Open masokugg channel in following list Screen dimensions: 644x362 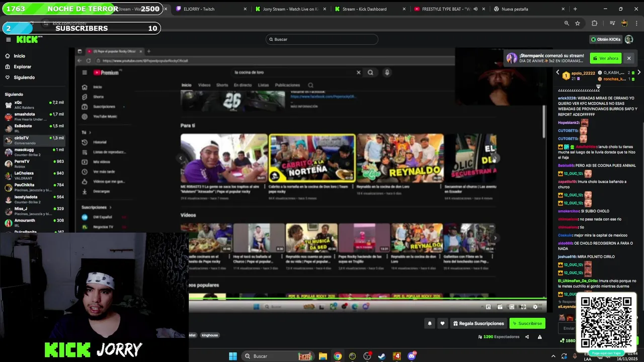pyautogui.click(x=34, y=152)
